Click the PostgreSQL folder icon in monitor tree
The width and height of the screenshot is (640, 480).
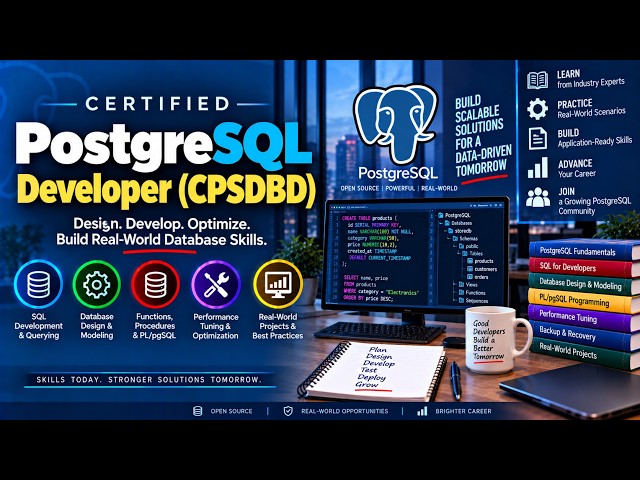(441, 215)
